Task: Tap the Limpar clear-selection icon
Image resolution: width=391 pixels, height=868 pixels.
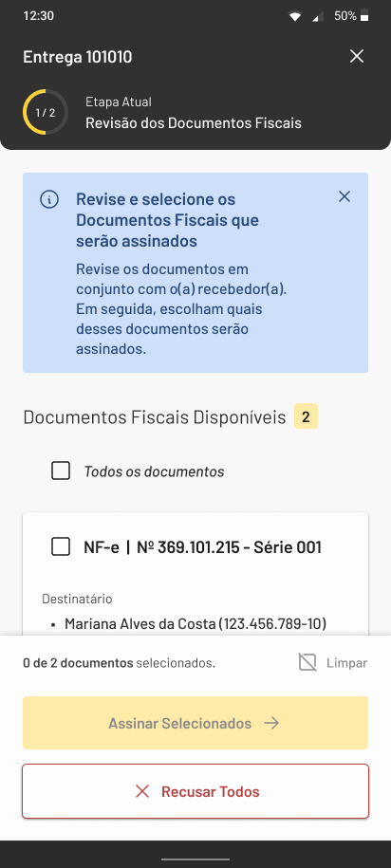Action: pos(307,663)
